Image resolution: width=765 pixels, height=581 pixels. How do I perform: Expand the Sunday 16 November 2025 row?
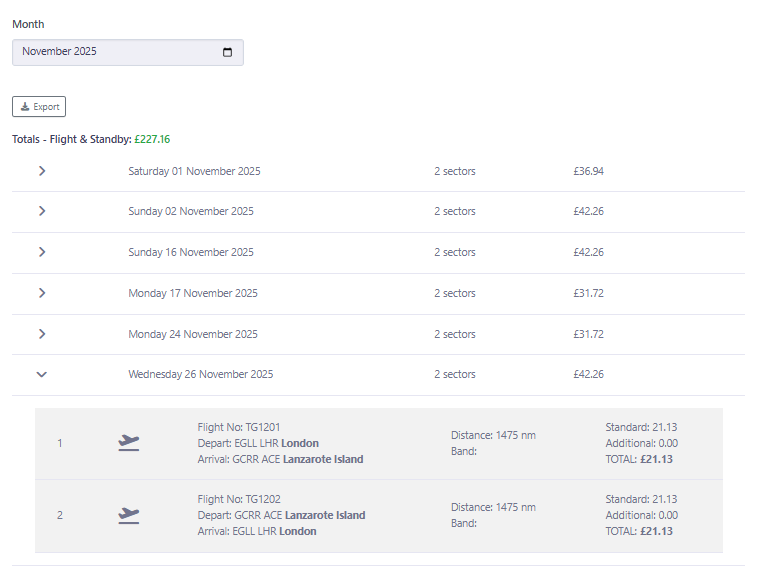(x=42, y=252)
